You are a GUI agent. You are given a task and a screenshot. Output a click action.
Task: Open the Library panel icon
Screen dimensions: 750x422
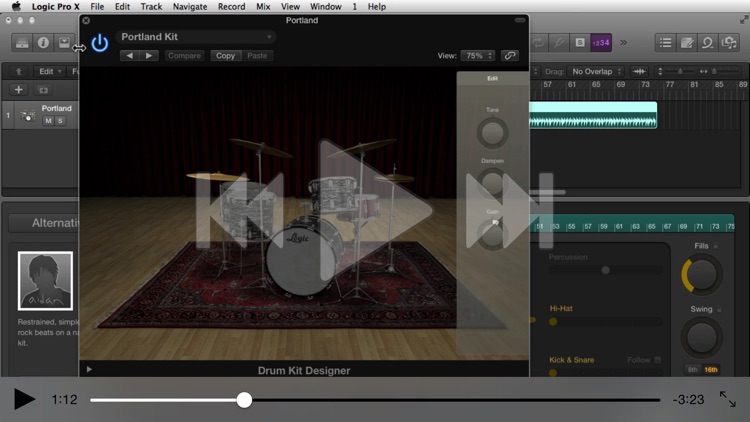[x=22, y=43]
